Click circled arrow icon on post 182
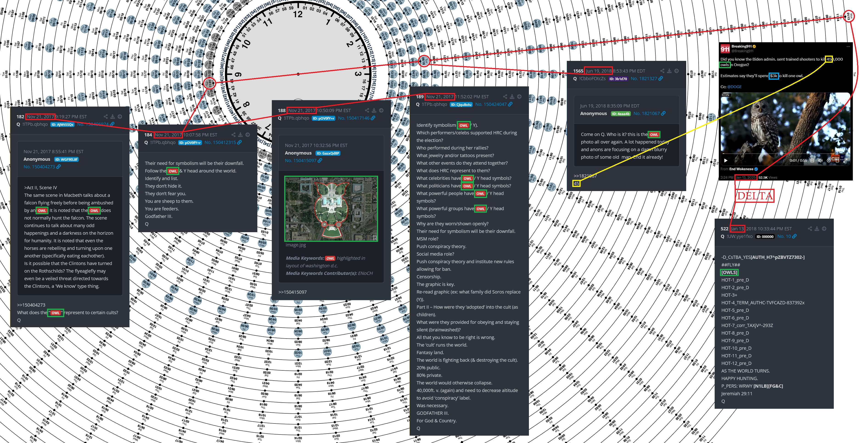Viewport: 868px width, 443px height. click(120, 117)
